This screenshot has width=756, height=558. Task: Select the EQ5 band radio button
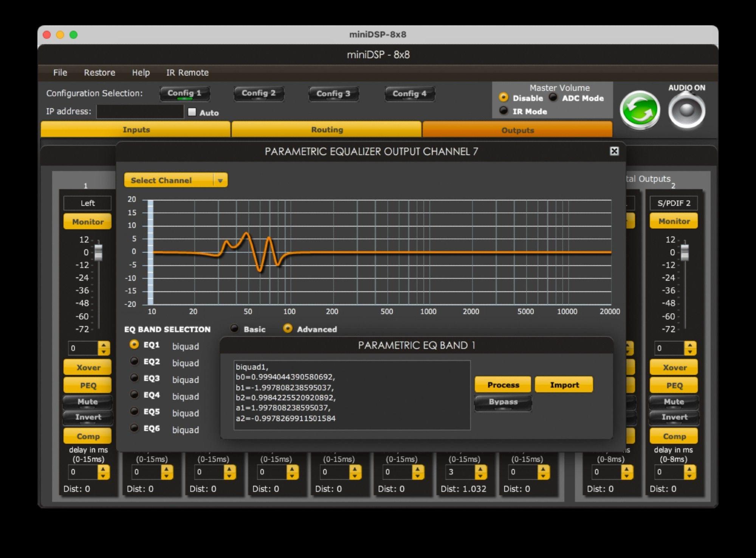point(134,411)
